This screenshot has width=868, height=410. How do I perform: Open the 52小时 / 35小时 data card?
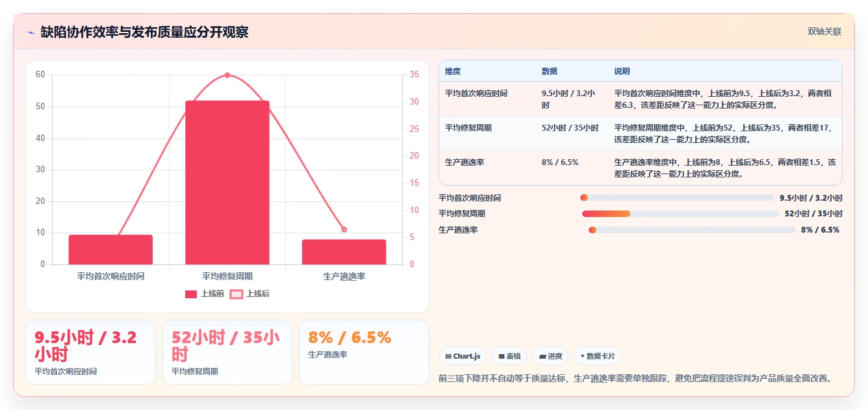(227, 352)
